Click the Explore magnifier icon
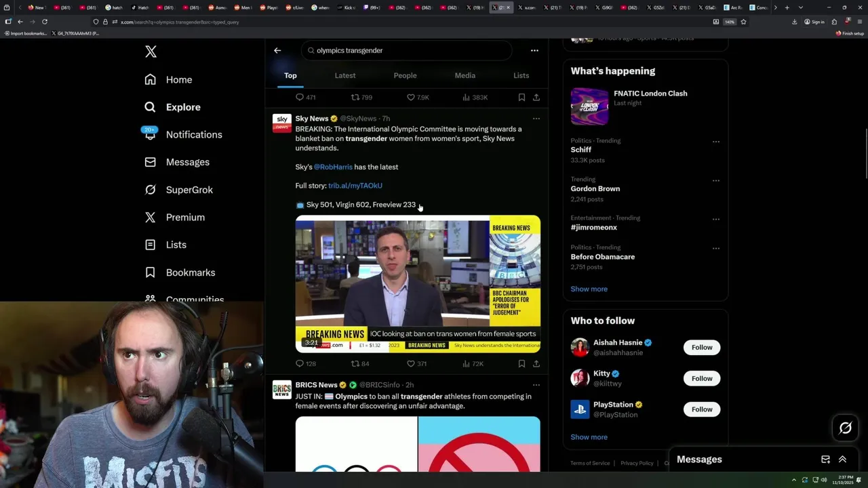Screen dimensions: 868x488 [x=150, y=107]
